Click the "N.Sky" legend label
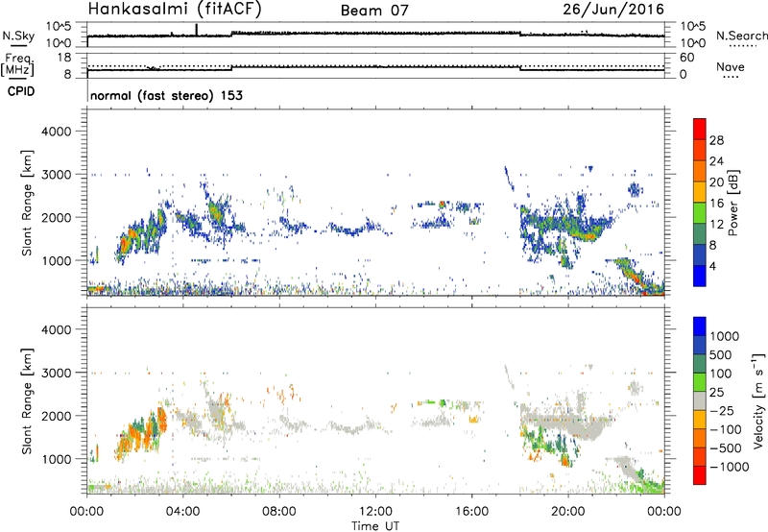Screen dimensions: 768x532 (18, 36)
